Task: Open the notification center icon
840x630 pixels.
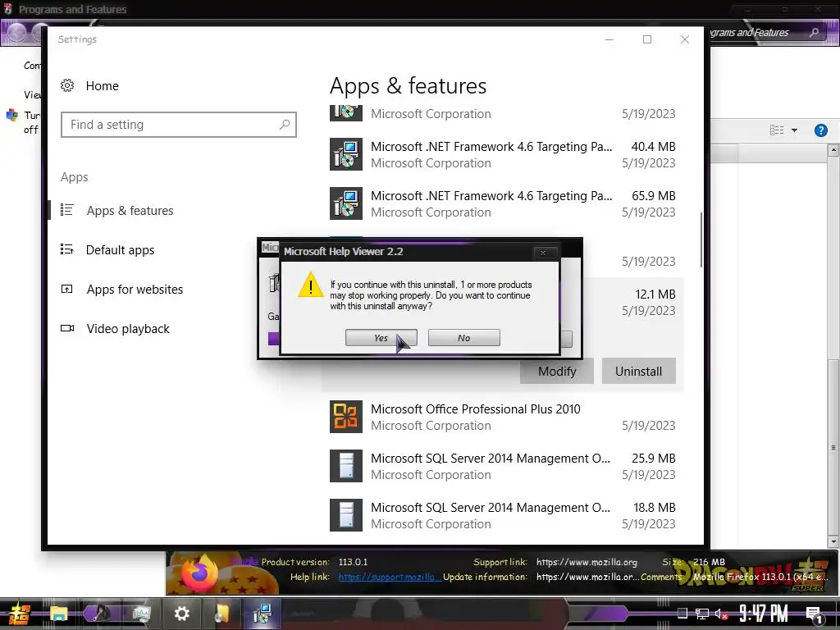Action: point(815,614)
